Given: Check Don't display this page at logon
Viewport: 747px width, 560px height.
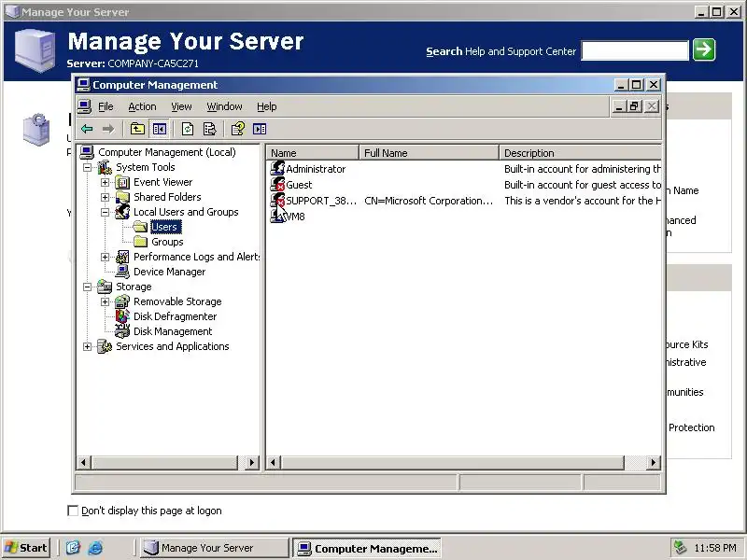Looking at the screenshot, I should click(x=73, y=511).
